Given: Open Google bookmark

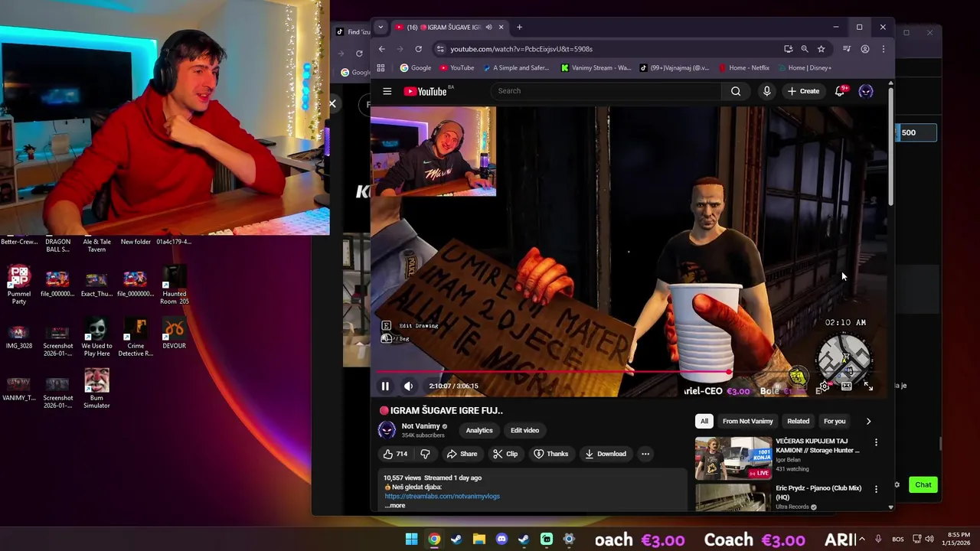Looking at the screenshot, I should 415,68.
